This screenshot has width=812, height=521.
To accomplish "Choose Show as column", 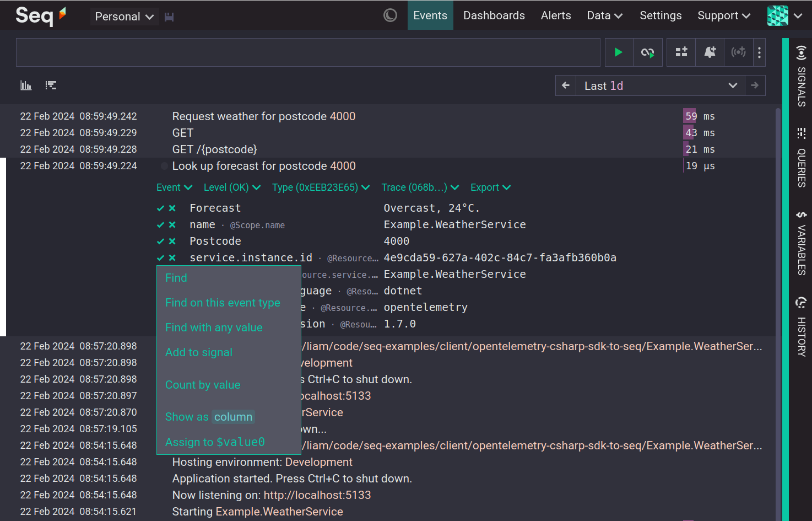I will [x=209, y=417].
